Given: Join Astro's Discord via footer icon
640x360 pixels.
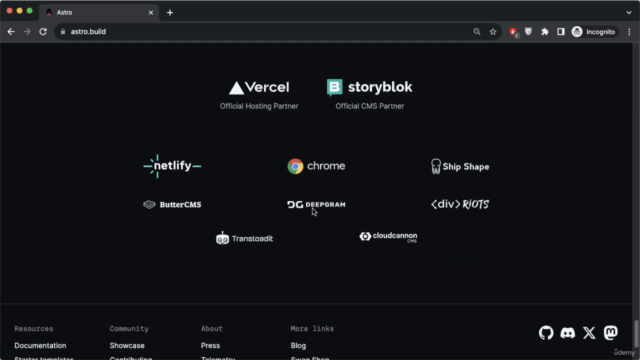Looking at the screenshot, I should [x=568, y=333].
